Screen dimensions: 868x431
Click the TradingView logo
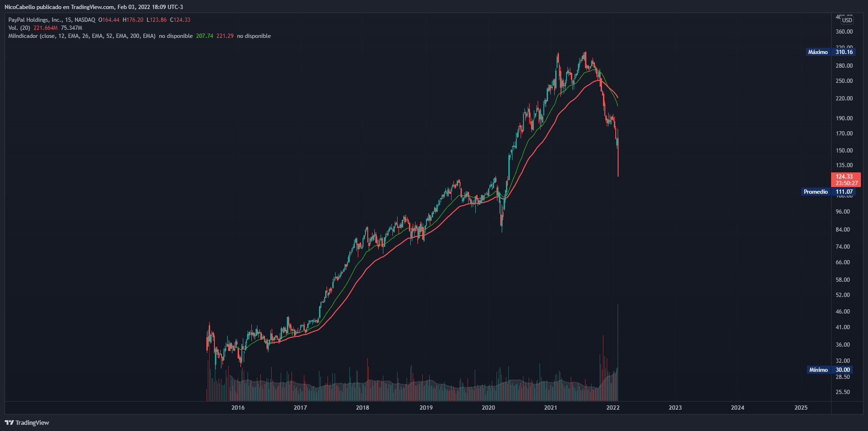pyautogui.click(x=27, y=422)
